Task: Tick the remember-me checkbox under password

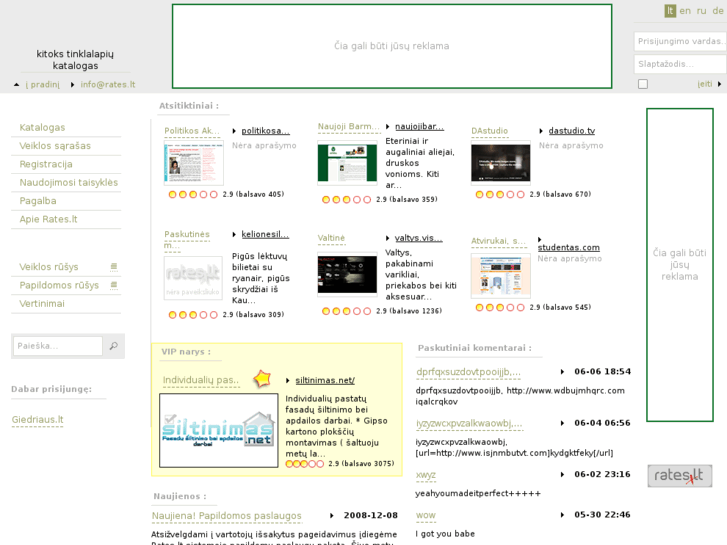Action: click(643, 84)
